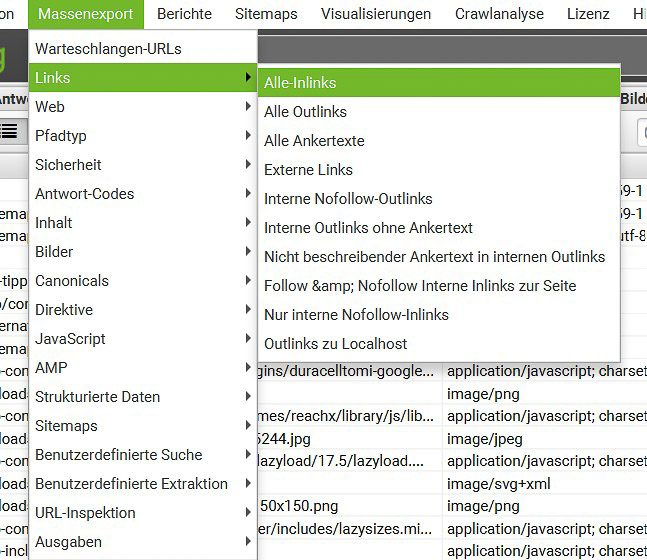647x560 pixels.
Task: Click the list view icon in the toolbar
Action: point(11,131)
